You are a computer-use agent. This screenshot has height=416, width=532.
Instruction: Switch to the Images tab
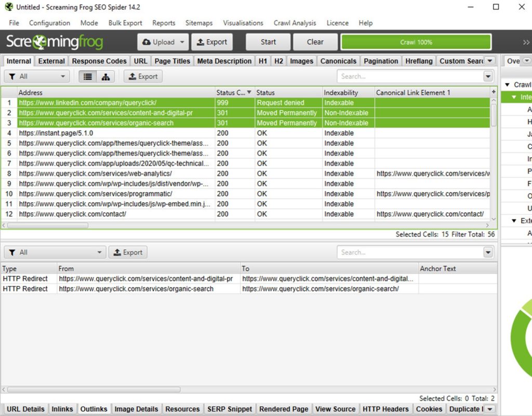302,61
